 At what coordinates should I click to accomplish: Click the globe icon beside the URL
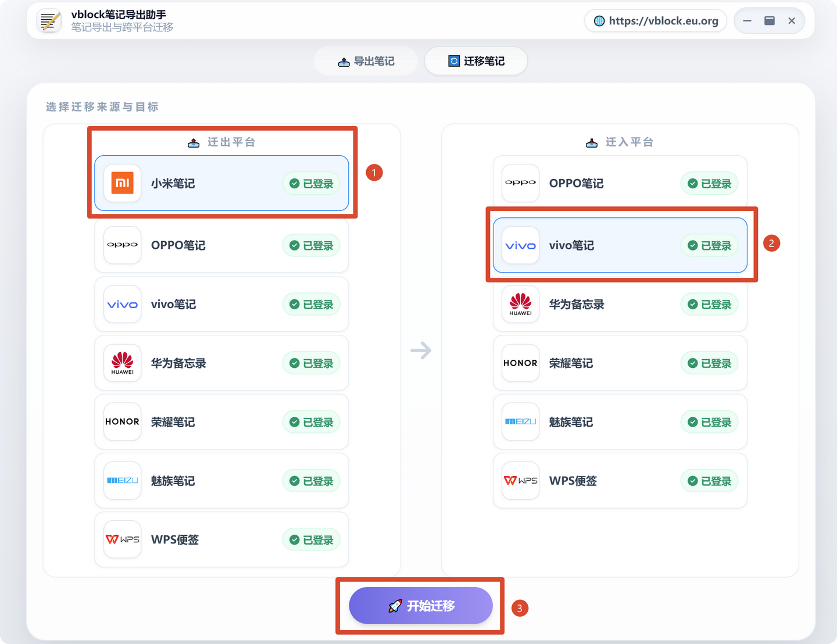(x=599, y=21)
